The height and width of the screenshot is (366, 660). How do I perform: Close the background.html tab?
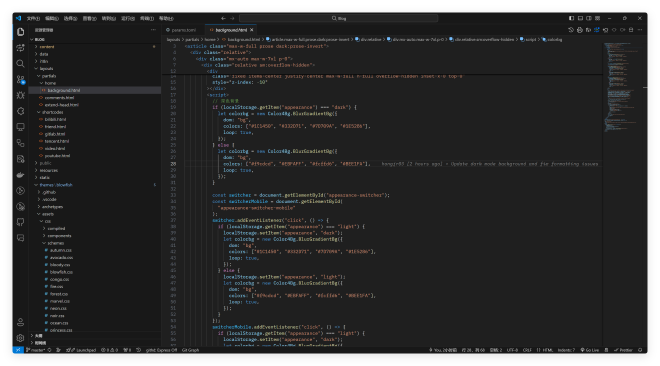pyautogui.click(x=252, y=30)
